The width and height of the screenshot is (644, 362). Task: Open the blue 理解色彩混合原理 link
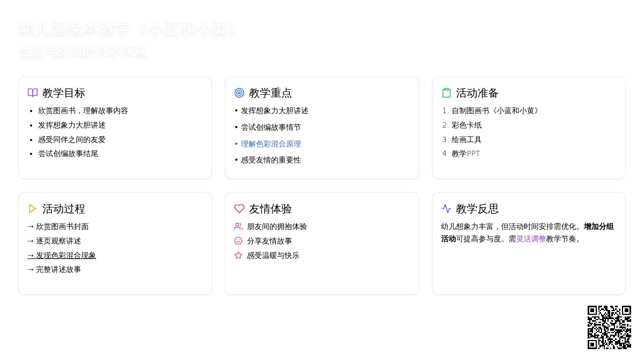[x=271, y=144]
